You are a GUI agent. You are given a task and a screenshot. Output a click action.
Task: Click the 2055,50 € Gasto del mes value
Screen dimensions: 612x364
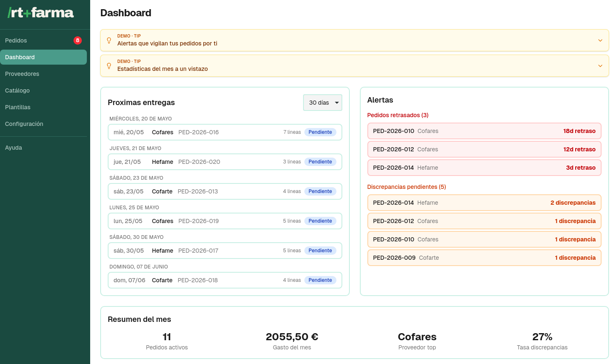click(292, 337)
